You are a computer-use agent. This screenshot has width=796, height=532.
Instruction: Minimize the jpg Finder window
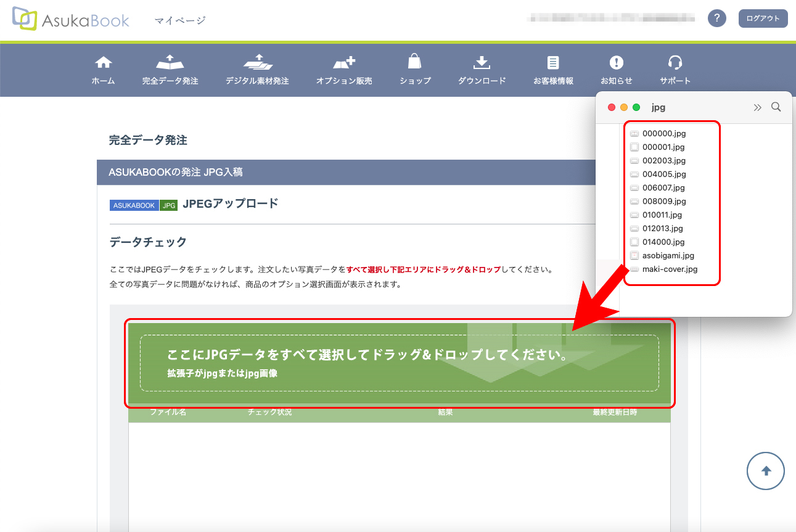coord(624,107)
